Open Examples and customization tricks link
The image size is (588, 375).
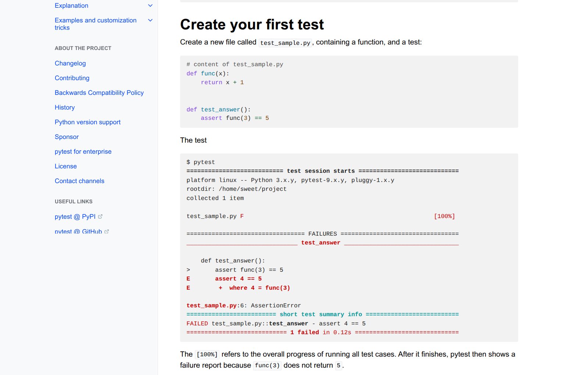click(96, 24)
